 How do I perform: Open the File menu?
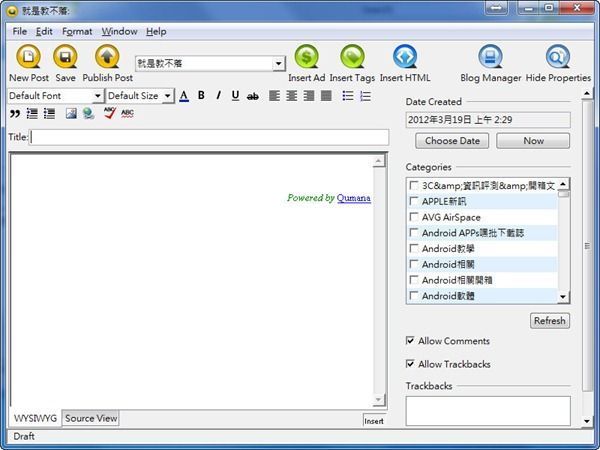pyautogui.click(x=20, y=31)
